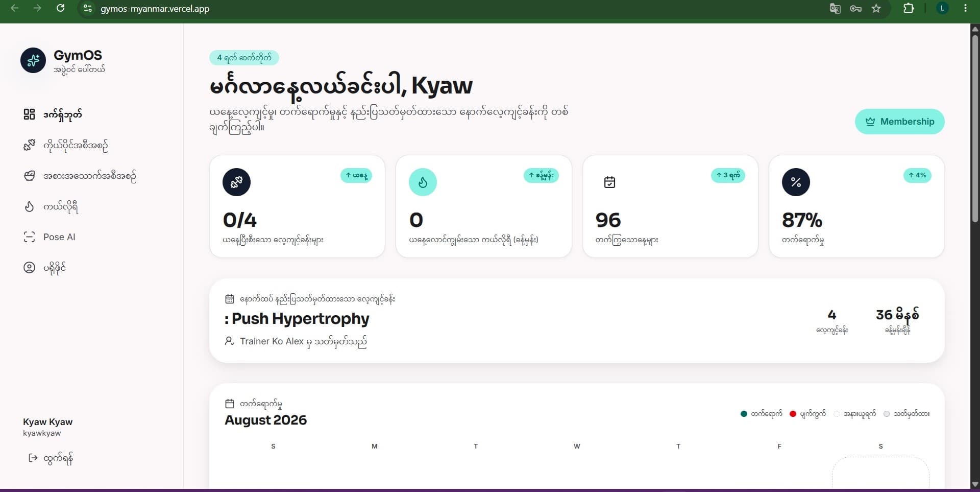
Task: Bookmark page with the star icon
Action: click(876, 8)
